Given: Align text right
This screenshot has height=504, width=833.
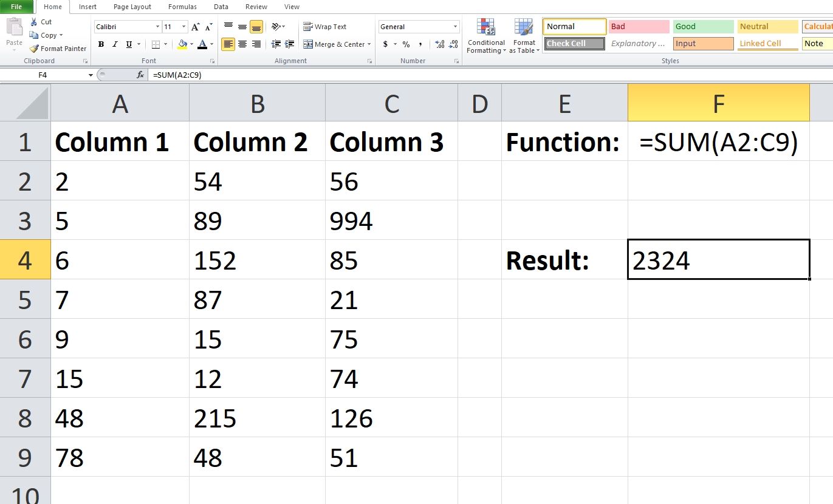Looking at the screenshot, I should pos(256,44).
